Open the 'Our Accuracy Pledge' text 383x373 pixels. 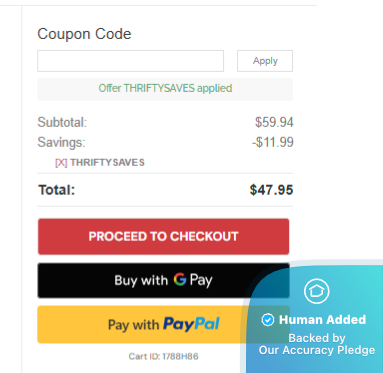click(x=317, y=350)
